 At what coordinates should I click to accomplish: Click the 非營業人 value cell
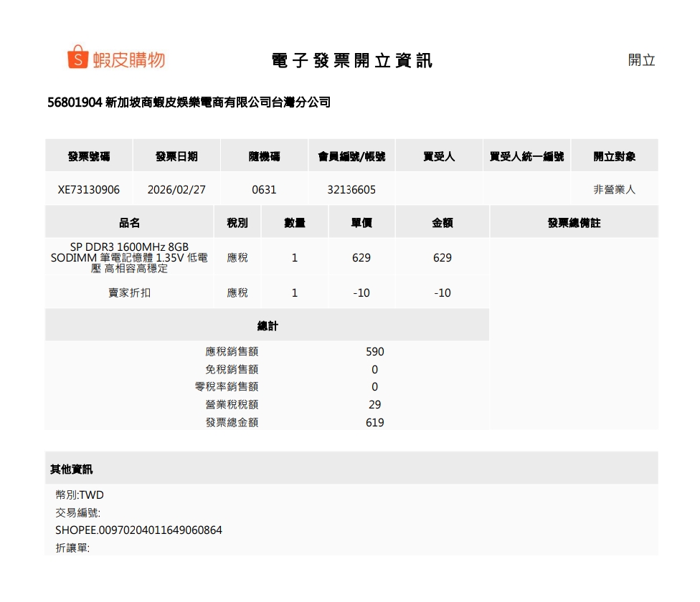point(614,190)
